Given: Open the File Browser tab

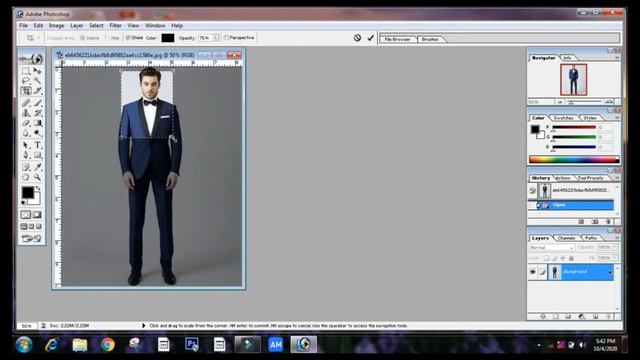Looking at the screenshot, I should tap(397, 39).
